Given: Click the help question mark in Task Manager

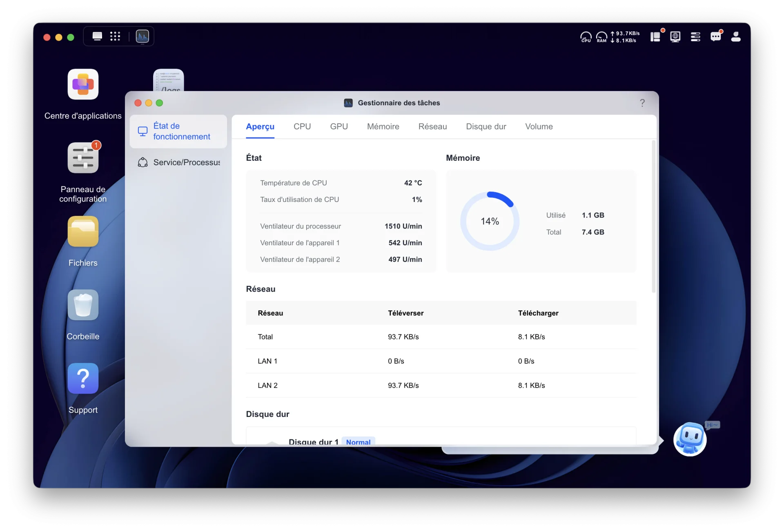Looking at the screenshot, I should coord(642,103).
